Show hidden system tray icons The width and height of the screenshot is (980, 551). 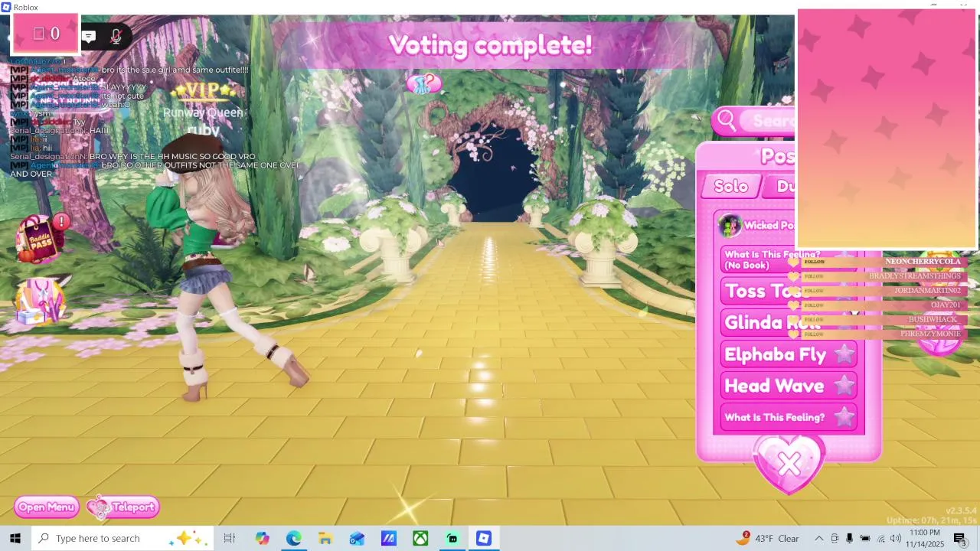pos(818,538)
